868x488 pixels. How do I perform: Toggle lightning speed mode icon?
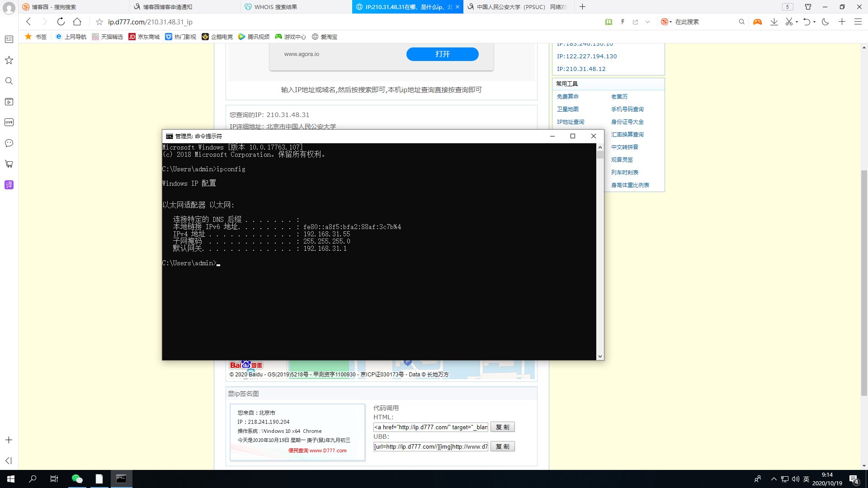(x=623, y=22)
